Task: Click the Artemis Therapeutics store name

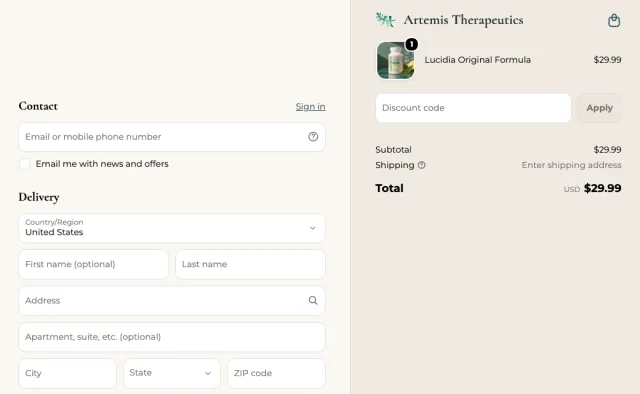Action: coord(463,20)
